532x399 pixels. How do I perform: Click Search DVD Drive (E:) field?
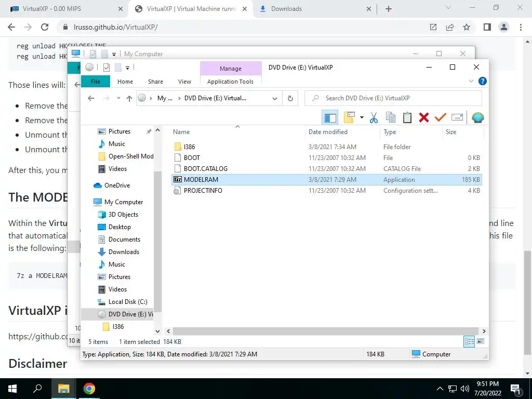pyautogui.click(x=393, y=98)
